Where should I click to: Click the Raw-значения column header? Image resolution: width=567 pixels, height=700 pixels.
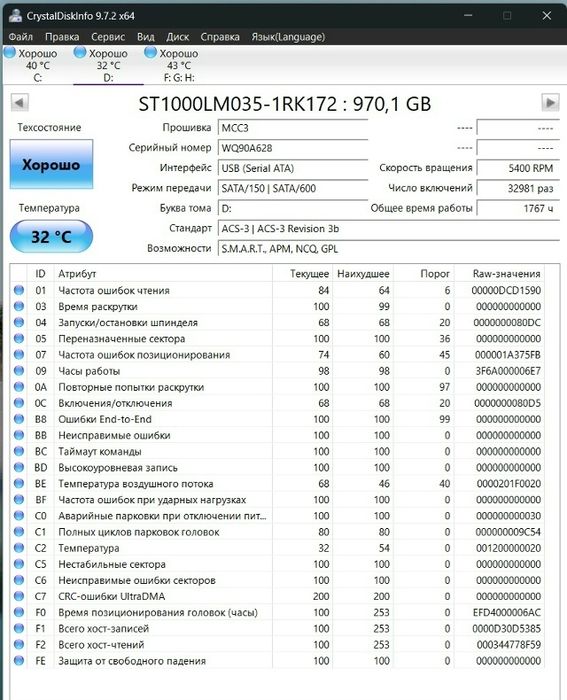coord(499,274)
